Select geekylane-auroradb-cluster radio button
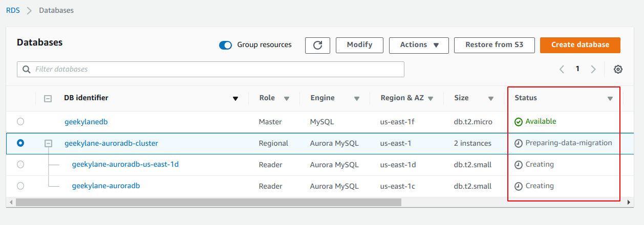The height and width of the screenshot is (225, 644). pos(20,143)
